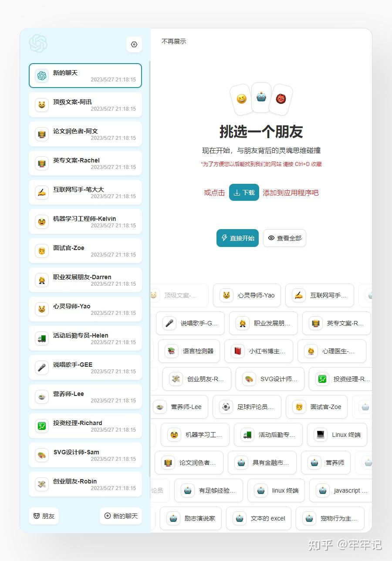This screenshot has width=392, height=561.
Task: Switch to the 朋友 tab at bottom left
Action: [43, 516]
